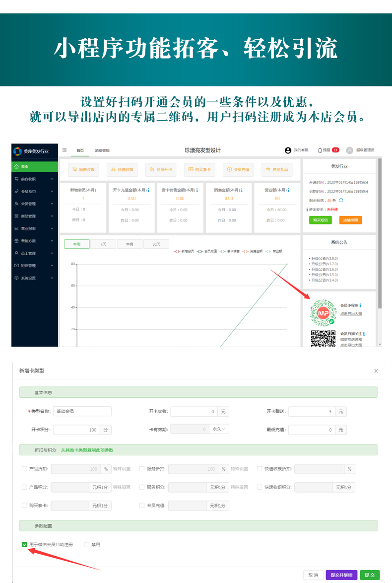Click the refresh icon beside 剩余短信
This screenshot has width=392, height=583.
[341, 200]
